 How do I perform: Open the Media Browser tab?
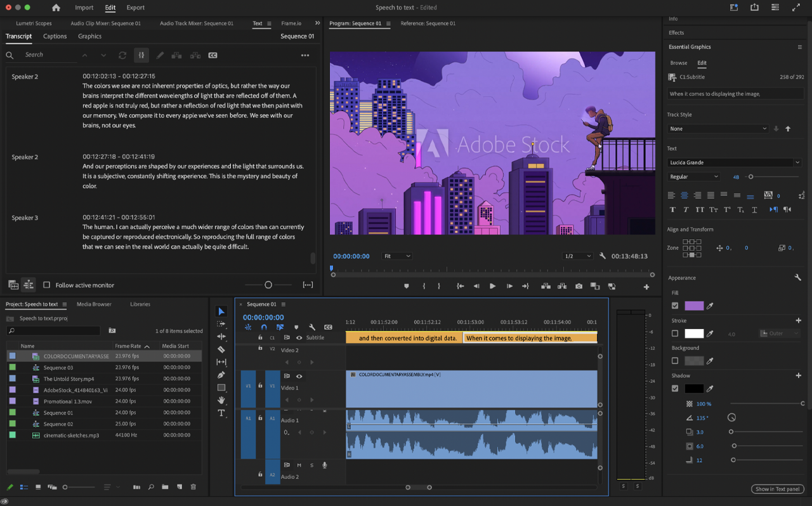(94, 304)
